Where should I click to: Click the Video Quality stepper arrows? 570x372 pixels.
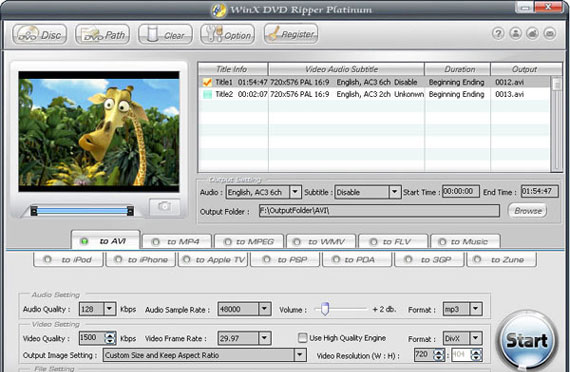pyautogui.click(x=110, y=338)
